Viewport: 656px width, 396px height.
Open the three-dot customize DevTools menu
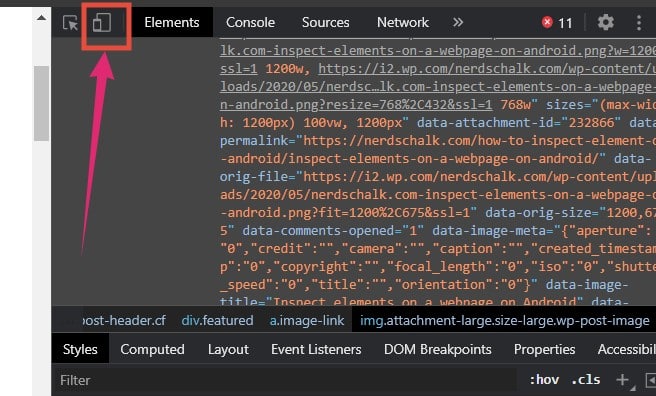[638, 22]
